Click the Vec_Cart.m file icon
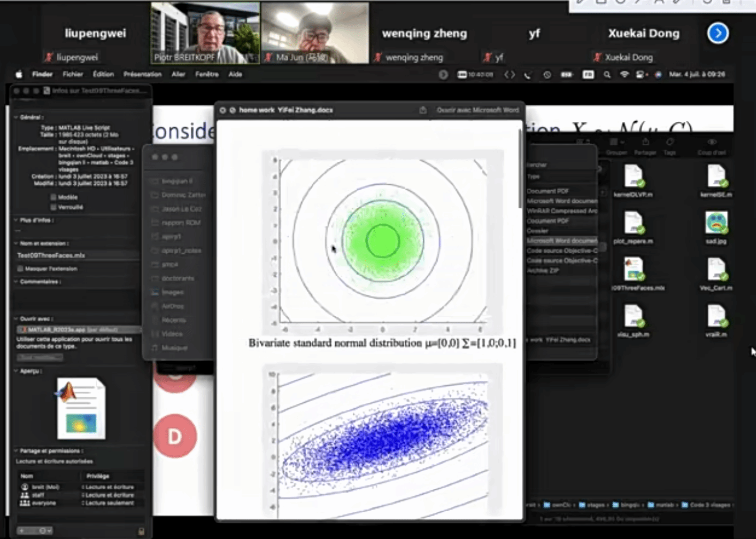Viewport: 756px width, 539px height. (x=716, y=270)
